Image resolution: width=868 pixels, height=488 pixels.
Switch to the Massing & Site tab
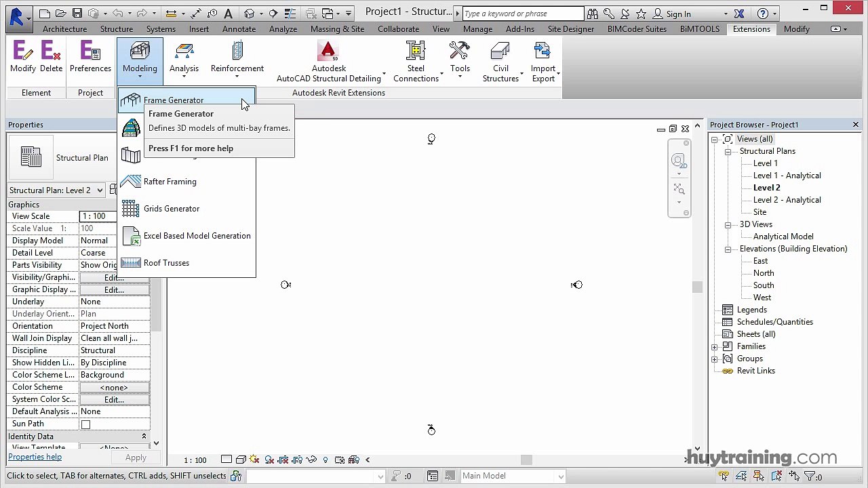[x=337, y=29]
